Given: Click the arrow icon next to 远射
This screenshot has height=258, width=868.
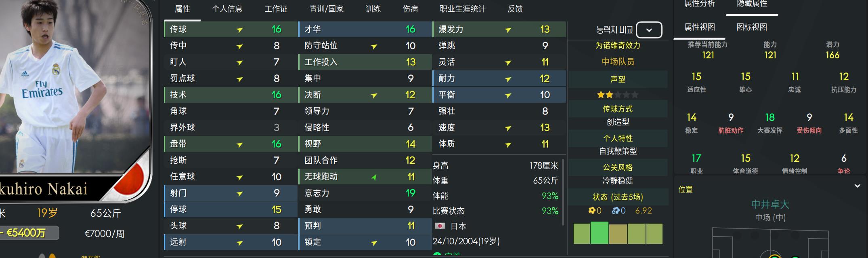Looking at the screenshot, I should click(x=239, y=243).
